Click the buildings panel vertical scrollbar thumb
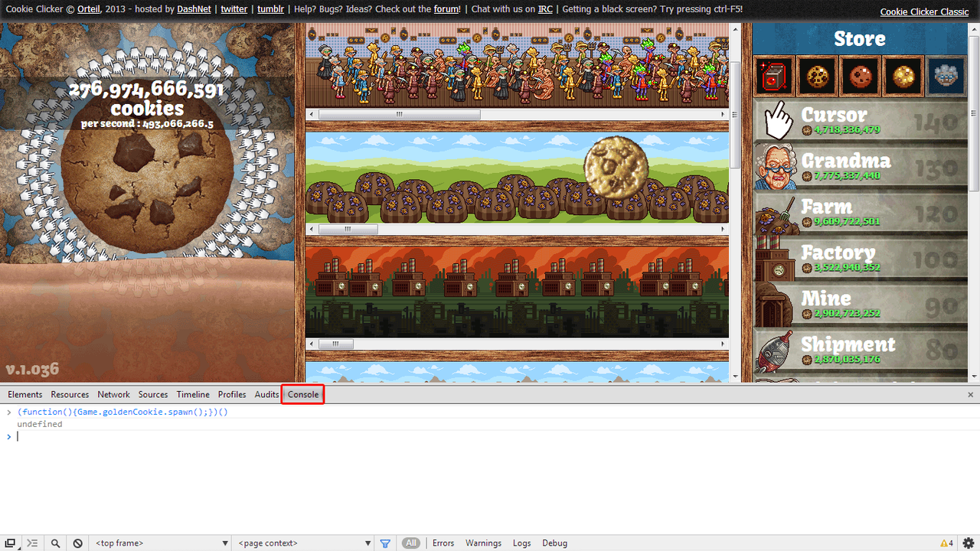This screenshot has height=551, width=980. click(x=735, y=115)
